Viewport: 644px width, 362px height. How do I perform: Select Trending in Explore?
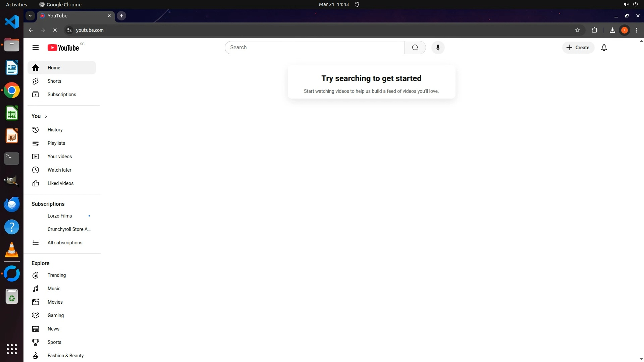[x=56, y=275]
